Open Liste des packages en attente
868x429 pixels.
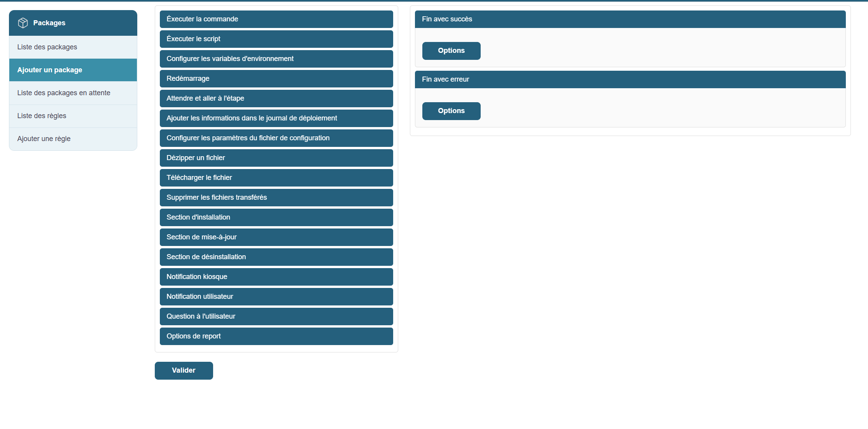[x=64, y=93]
